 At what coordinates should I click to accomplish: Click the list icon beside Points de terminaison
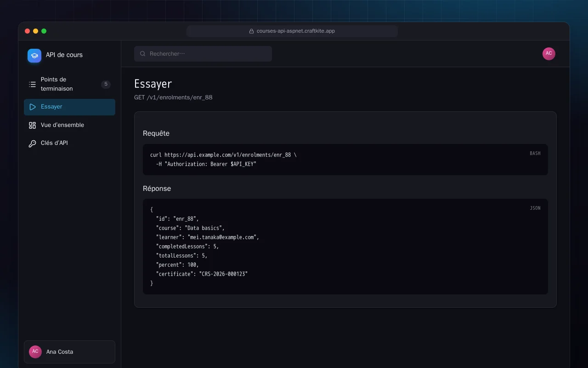(x=32, y=84)
